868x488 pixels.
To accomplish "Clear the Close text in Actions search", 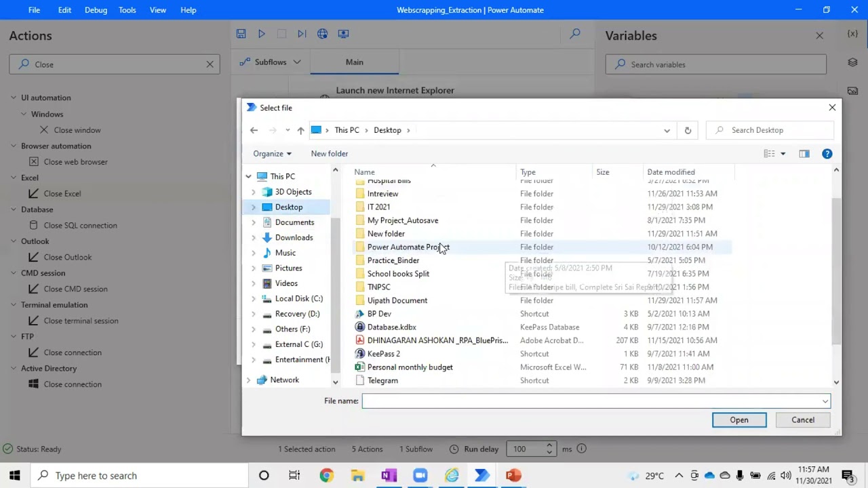I will tap(210, 64).
